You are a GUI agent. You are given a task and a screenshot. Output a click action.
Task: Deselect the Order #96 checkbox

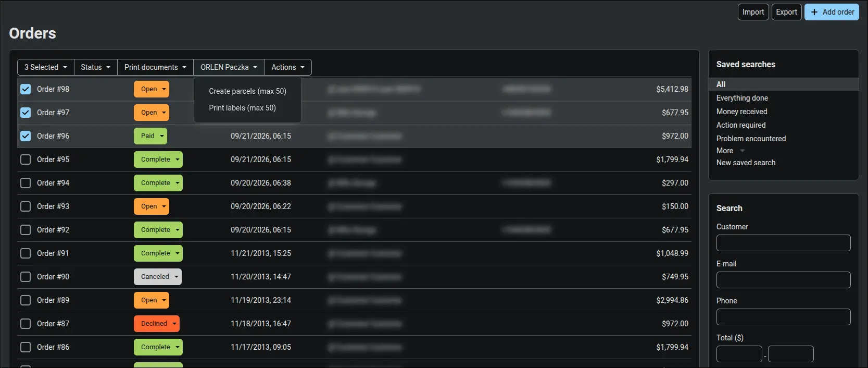tap(26, 136)
